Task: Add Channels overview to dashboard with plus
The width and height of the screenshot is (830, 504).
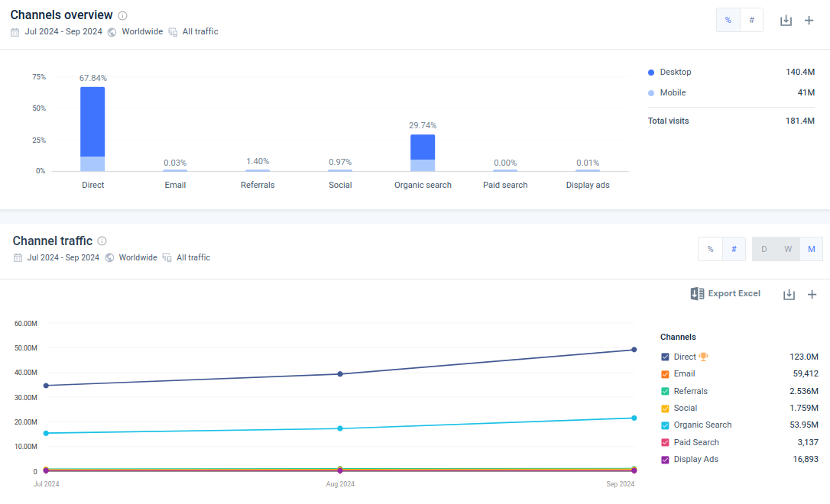Action: click(x=809, y=21)
